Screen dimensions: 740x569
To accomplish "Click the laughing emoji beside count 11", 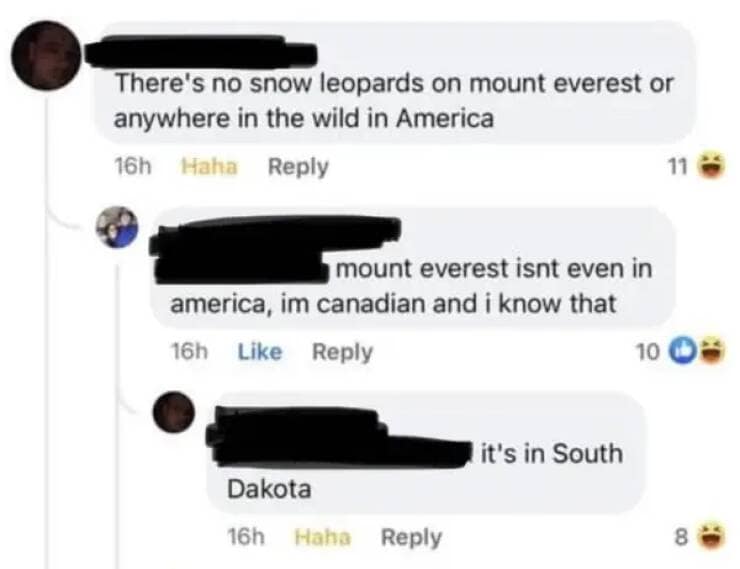I will click(711, 166).
